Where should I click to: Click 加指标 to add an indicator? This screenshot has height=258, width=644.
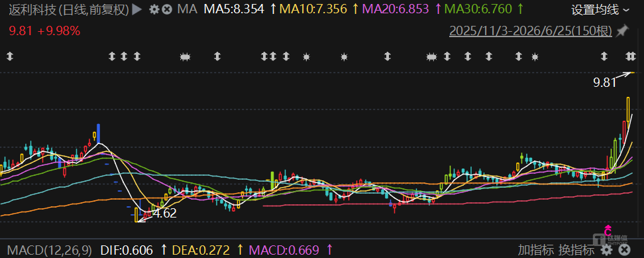(x=535, y=249)
